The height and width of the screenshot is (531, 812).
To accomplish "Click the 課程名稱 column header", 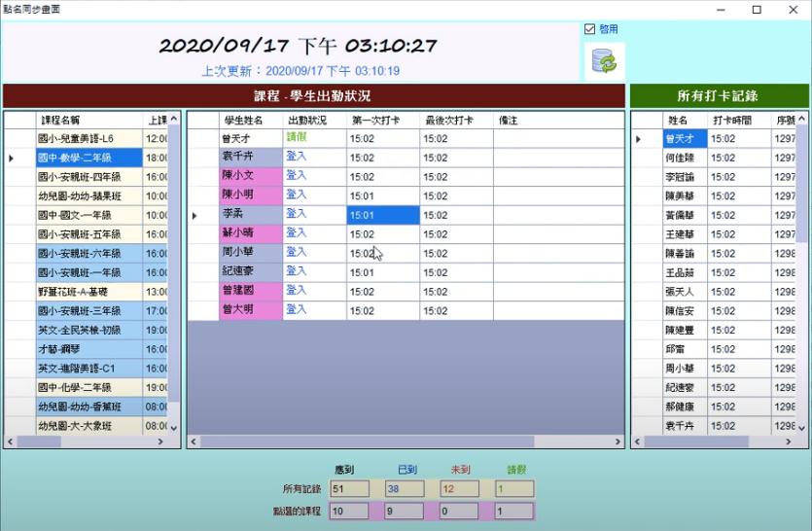I will coord(88,120).
